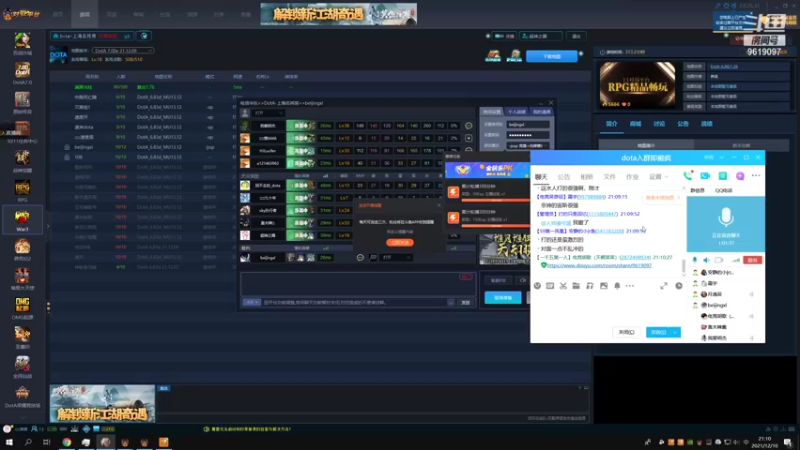
Task: Switch to 文件 tab in QQ group window
Action: click(609, 177)
